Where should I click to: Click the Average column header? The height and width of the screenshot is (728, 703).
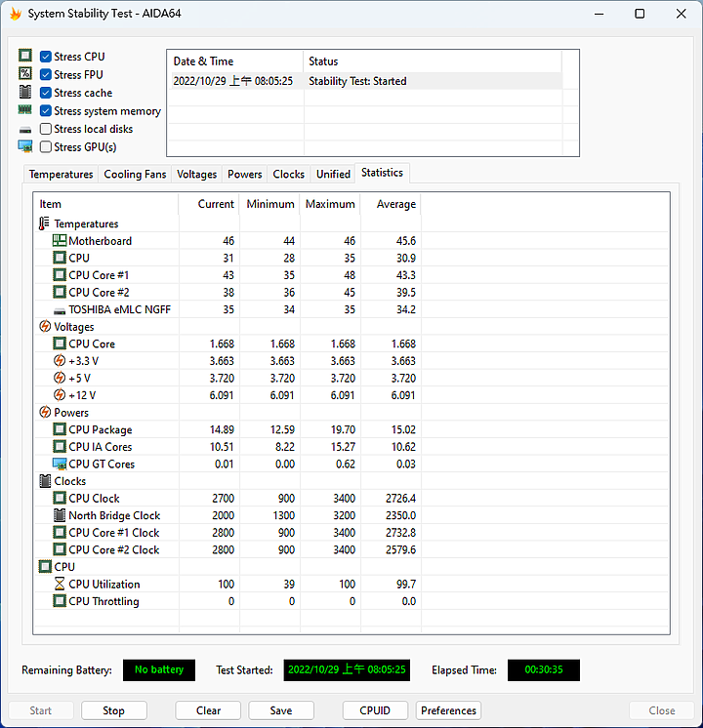point(391,204)
